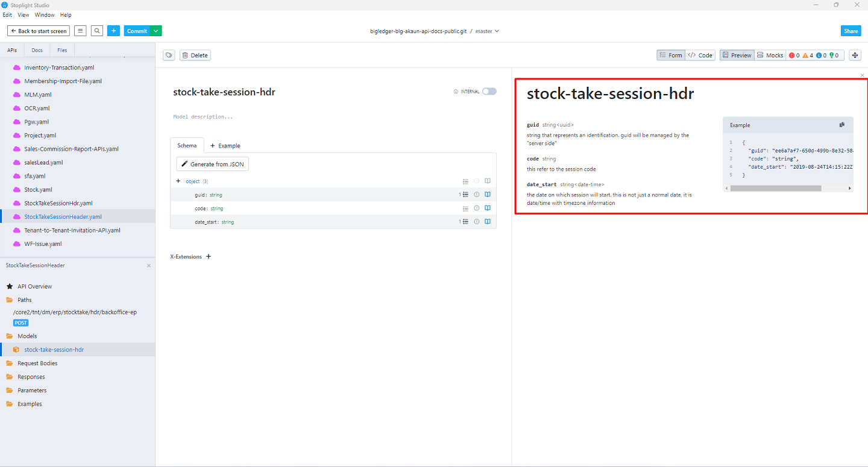Click the blue plus new-file button

click(x=114, y=31)
